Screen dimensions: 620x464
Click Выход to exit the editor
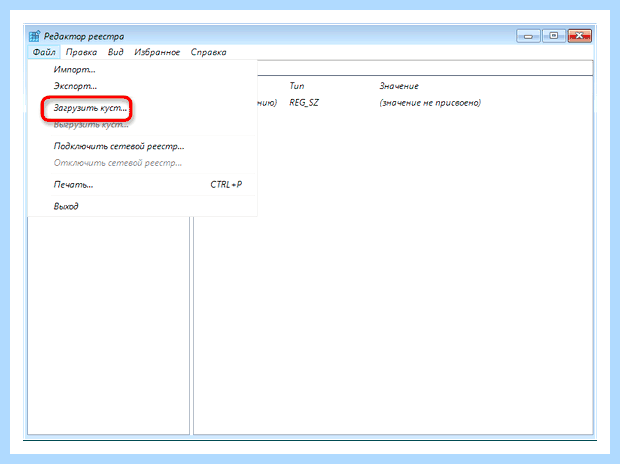pyautogui.click(x=142, y=206)
